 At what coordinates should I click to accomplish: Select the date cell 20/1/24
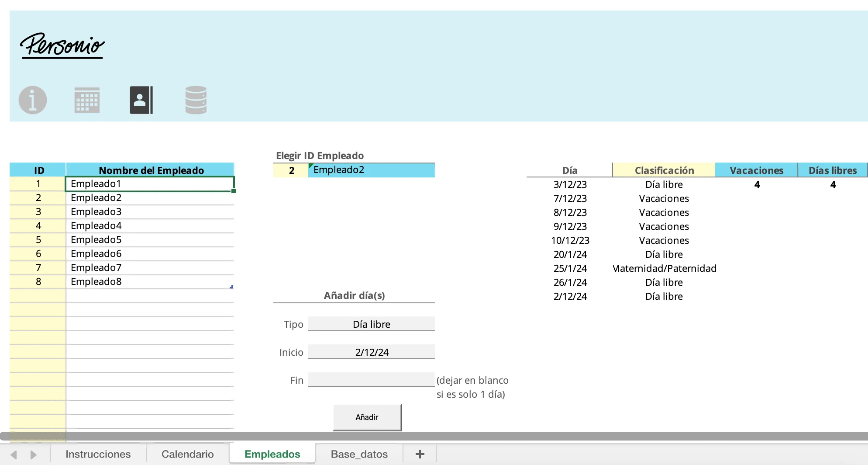pos(570,254)
